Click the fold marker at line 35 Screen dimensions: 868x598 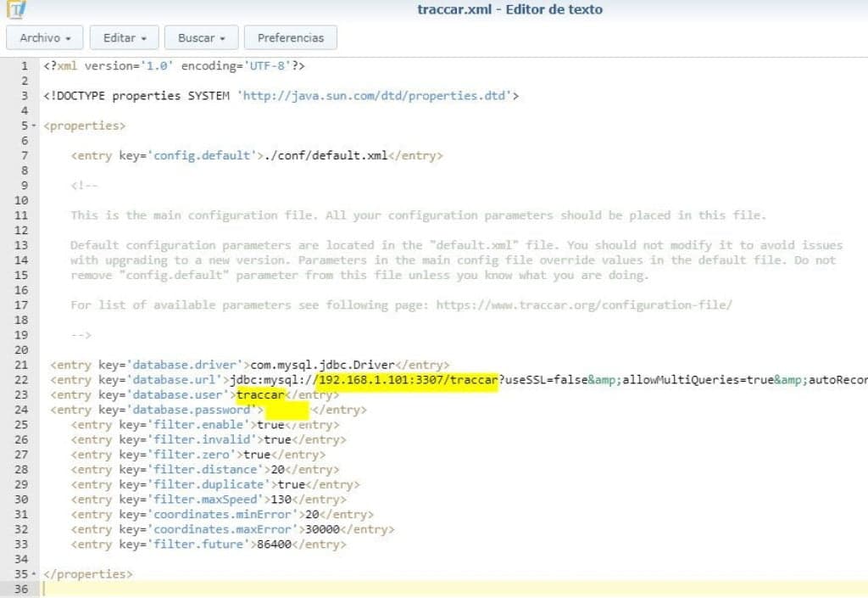34,574
